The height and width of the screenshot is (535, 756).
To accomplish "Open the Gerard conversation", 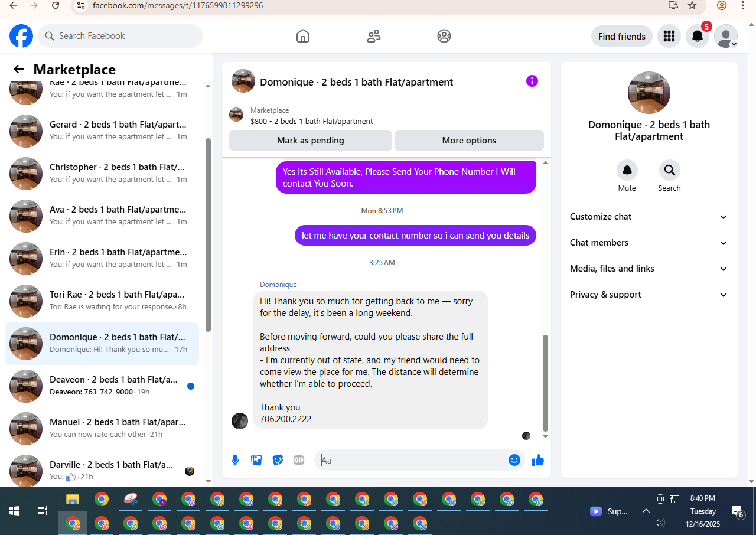I will pos(102,131).
